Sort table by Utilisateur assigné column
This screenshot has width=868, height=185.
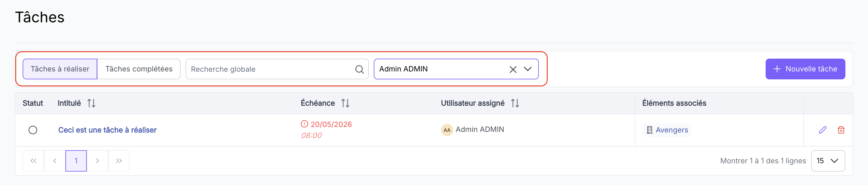tap(515, 103)
